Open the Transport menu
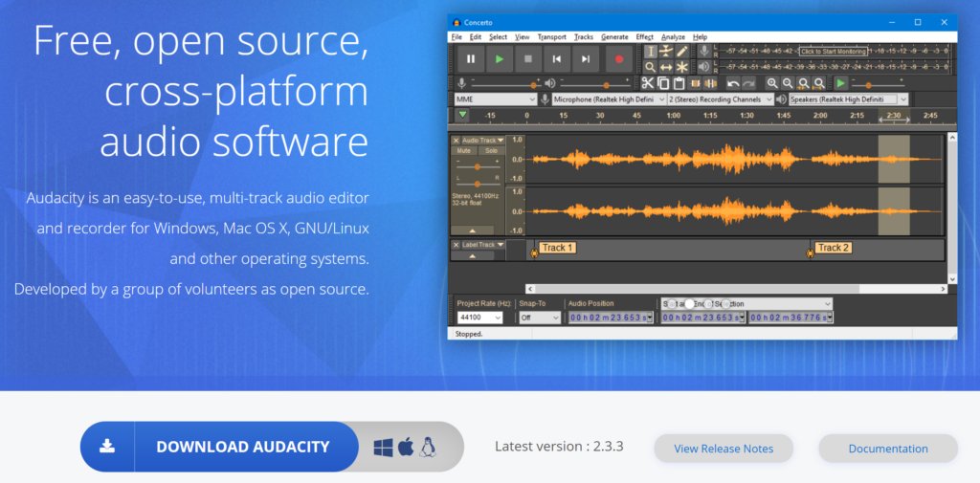Image resolution: width=980 pixels, height=483 pixels. (x=552, y=37)
